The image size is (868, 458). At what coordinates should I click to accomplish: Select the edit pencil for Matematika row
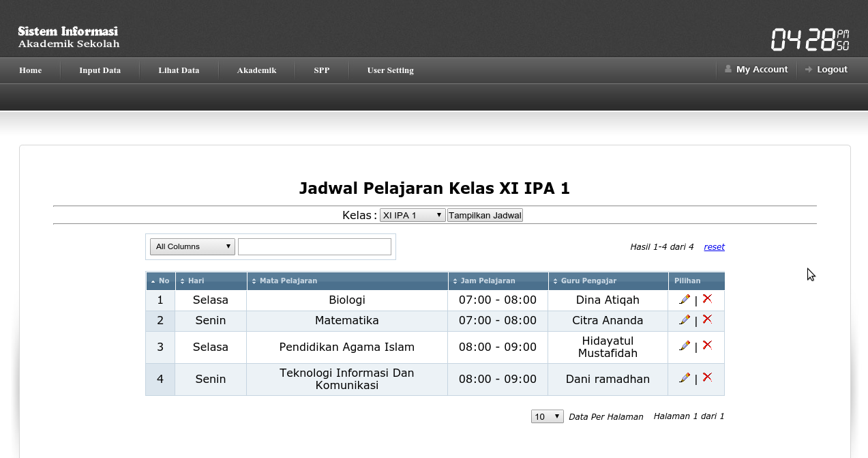coord(685,319)
